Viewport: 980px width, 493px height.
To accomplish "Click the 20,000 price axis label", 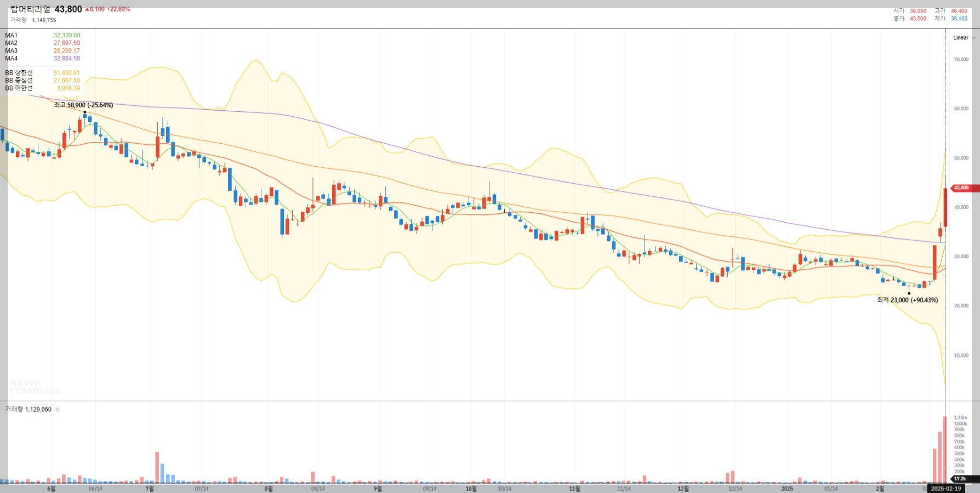I will [x=961, y=306].
